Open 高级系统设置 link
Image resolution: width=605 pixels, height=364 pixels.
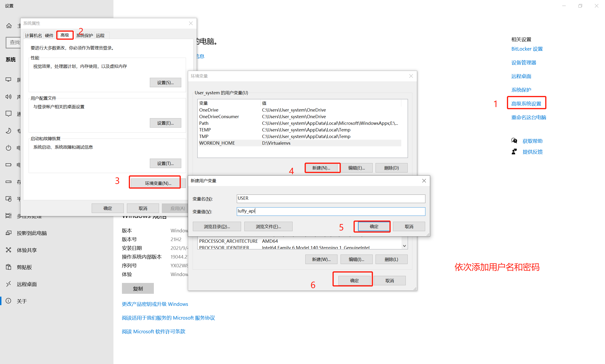tap(526, 104)
